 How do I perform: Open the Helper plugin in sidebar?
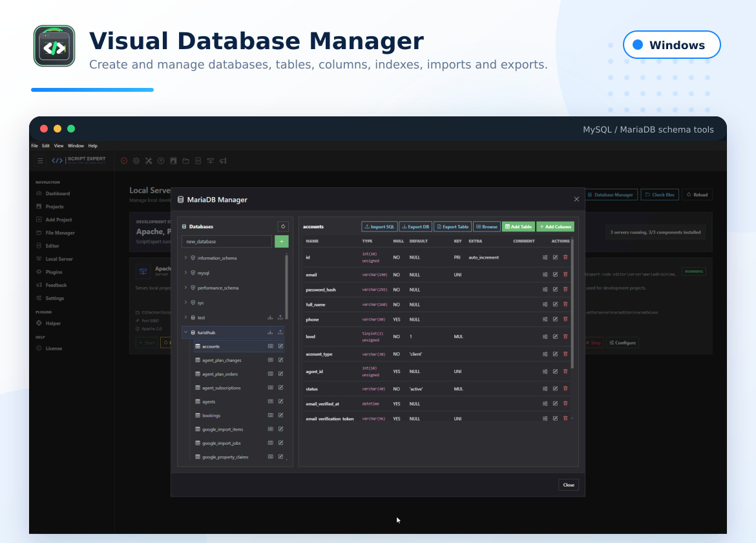tap(53, 323)
